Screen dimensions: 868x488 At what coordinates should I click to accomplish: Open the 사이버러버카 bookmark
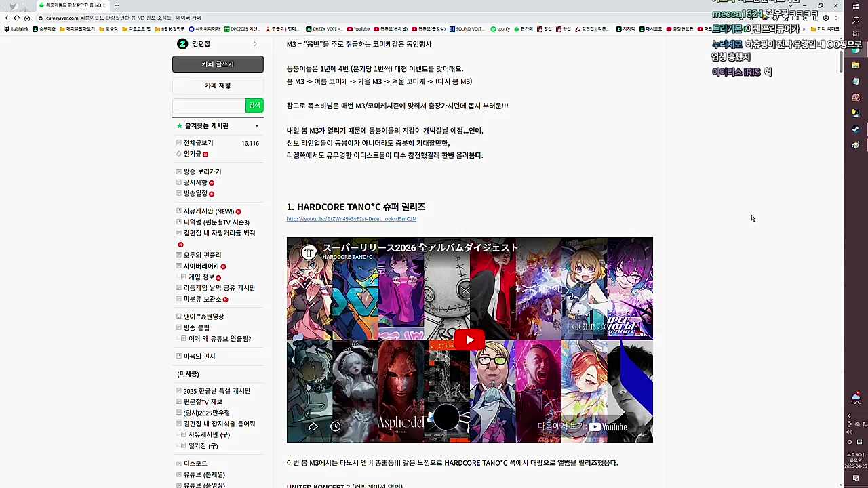(x=205, y=29)
